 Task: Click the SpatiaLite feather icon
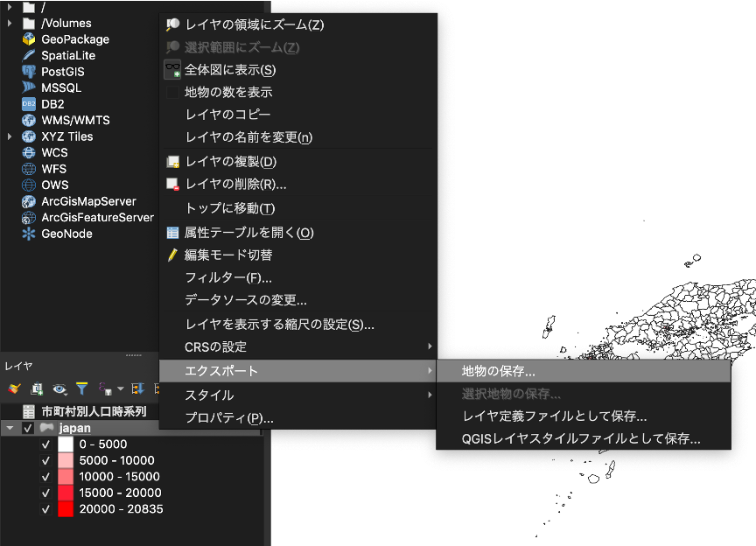29,55
